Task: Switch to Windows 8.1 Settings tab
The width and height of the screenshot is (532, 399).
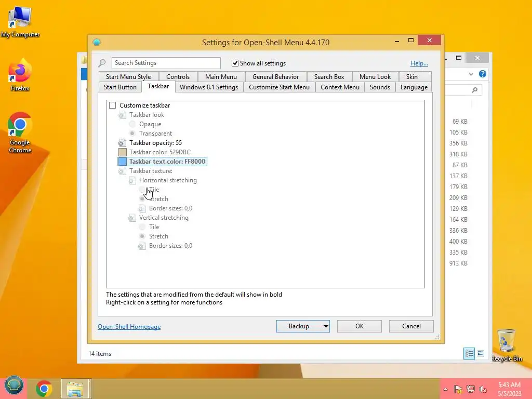Action: click(209, 87)
